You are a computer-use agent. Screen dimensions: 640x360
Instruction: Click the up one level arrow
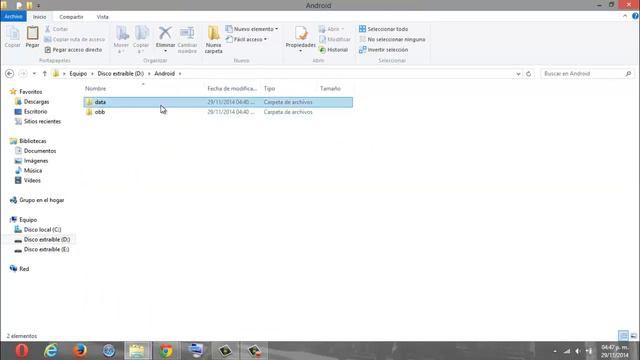point(44,73)
